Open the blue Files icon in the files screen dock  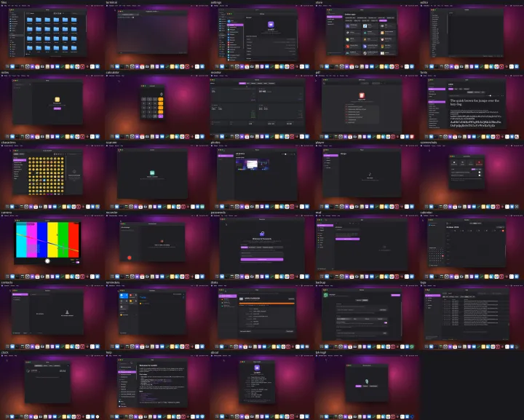(12, 66)
